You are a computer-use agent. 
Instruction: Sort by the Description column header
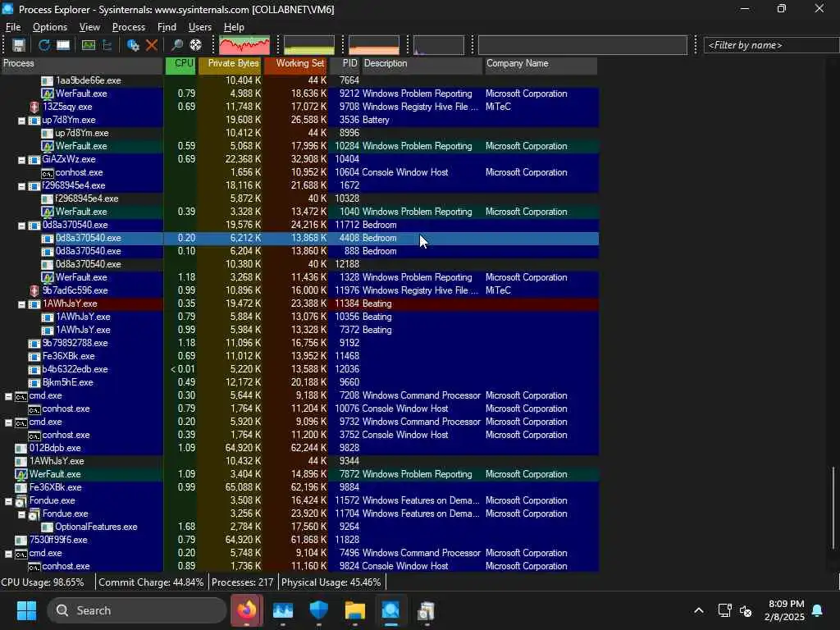click(x=421, y=64)
